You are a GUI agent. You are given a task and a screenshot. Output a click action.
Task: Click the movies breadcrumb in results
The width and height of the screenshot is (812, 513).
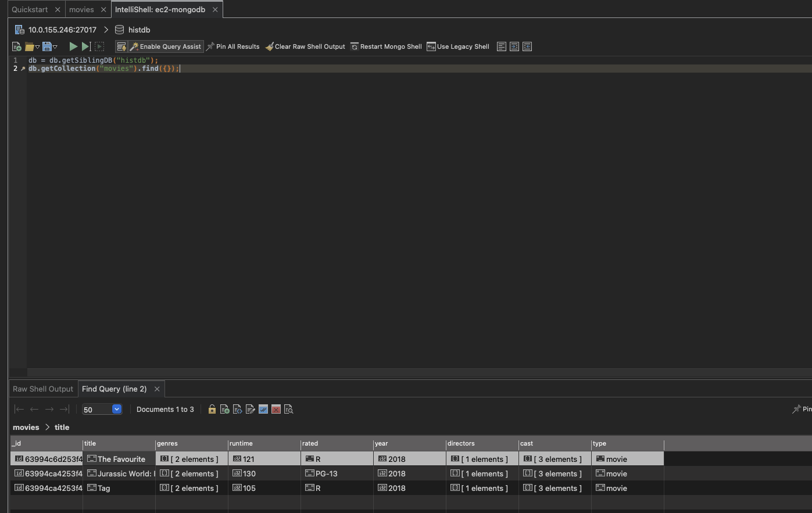coord(26,427)
